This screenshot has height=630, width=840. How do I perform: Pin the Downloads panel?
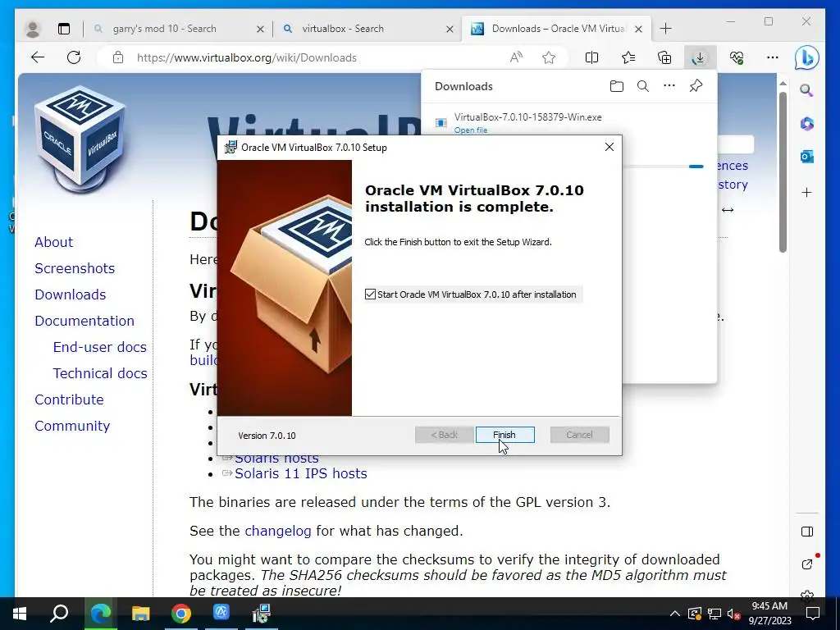point(696,85)
